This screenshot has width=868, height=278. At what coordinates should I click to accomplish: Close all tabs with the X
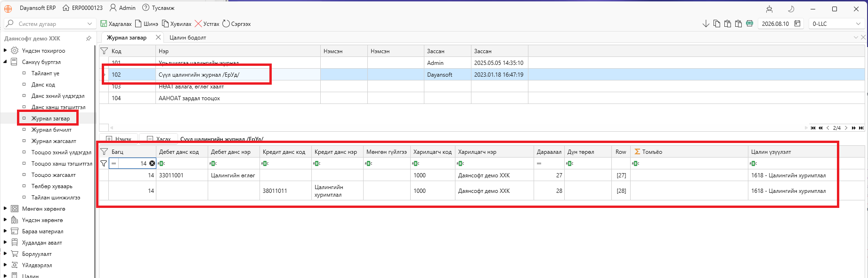click(x=863, y=37)
